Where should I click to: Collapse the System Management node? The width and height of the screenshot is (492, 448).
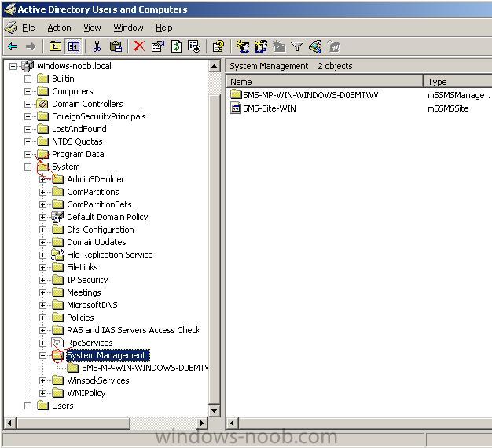point(42,355)
